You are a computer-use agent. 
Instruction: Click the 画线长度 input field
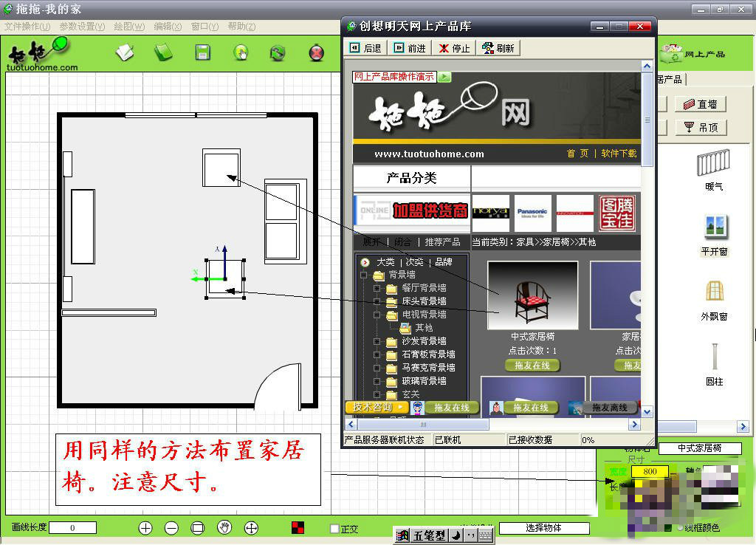coord(72,527)
